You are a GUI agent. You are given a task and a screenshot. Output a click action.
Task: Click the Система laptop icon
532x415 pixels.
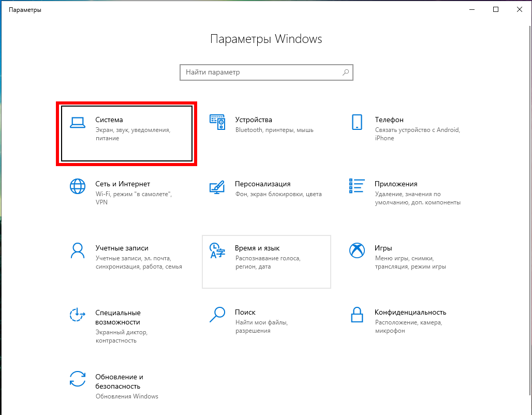(x=77, y=122)
